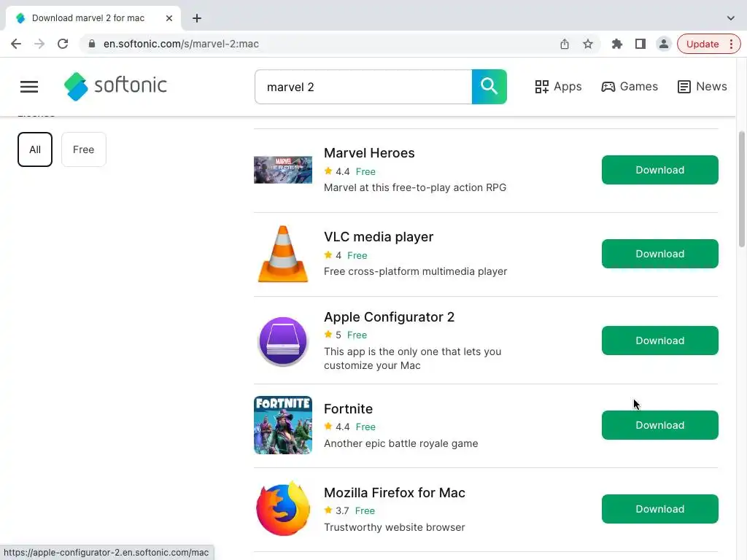747x560 pixels.
Task: Reload the current page
Action: pos(63,44)
